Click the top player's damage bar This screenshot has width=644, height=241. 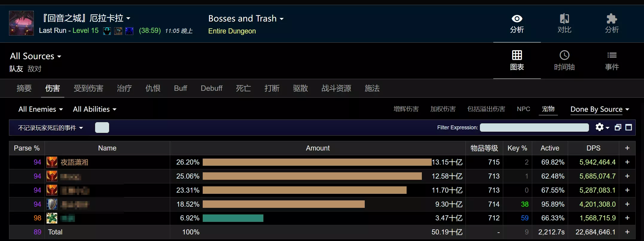coord(317,162)
